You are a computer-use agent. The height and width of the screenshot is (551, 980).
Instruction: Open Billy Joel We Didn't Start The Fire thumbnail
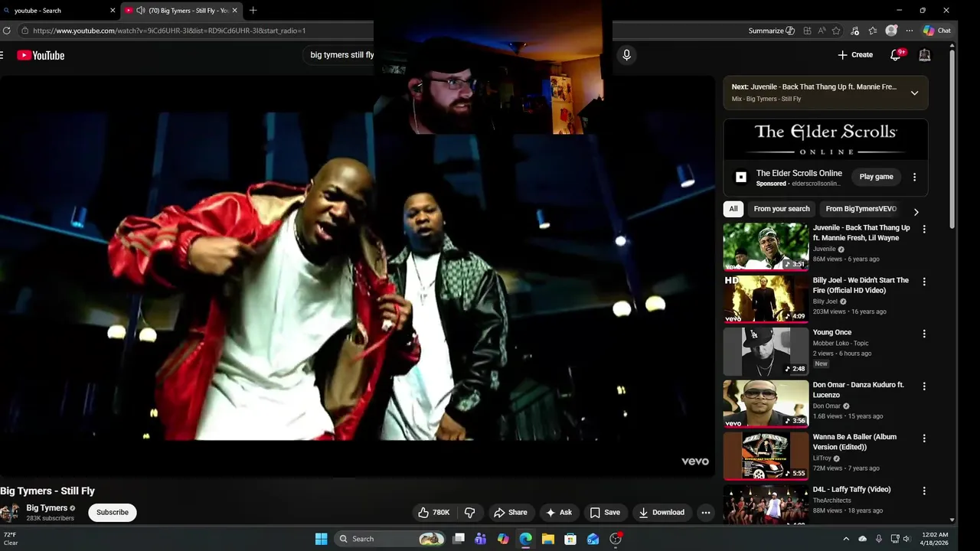tap(766, 299)
